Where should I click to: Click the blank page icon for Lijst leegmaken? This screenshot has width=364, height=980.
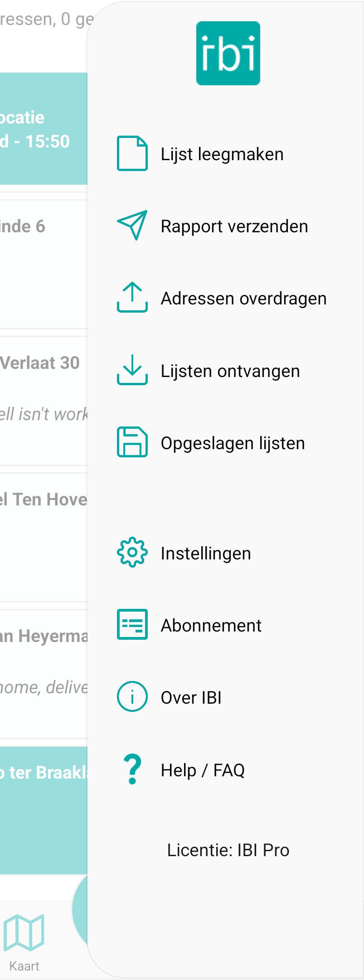tap(132, 153)
